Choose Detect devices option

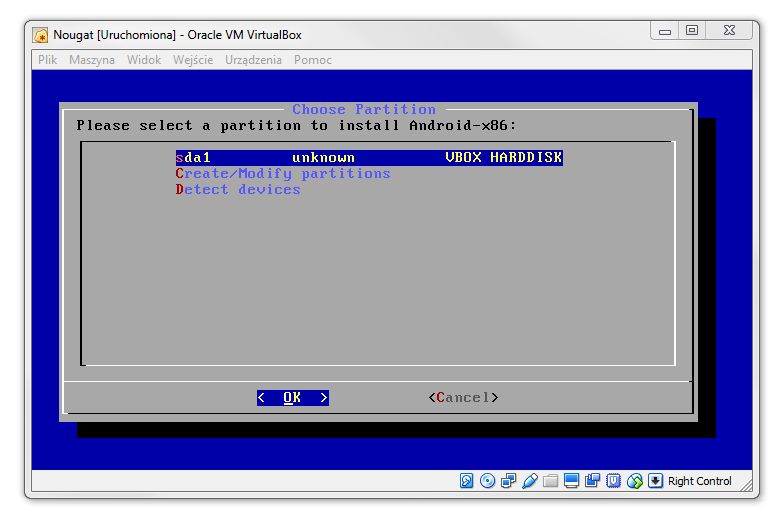[238, 189]
